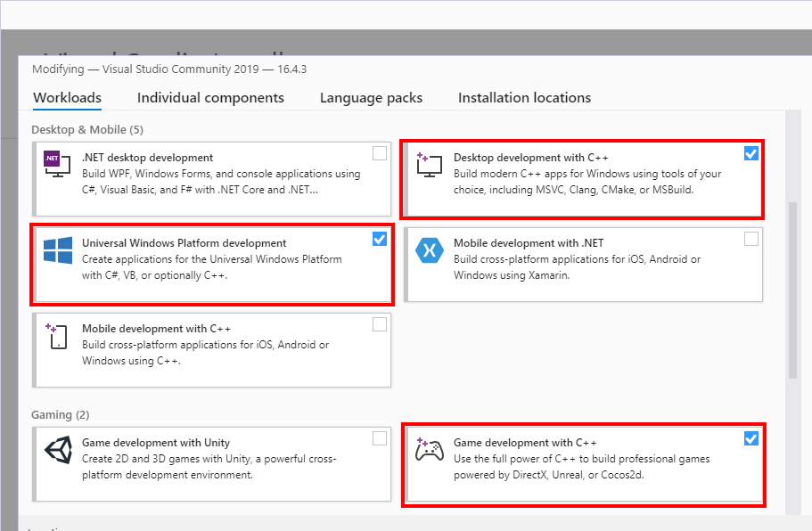
Task: Click the Desktop & Mobile (5) section heading
Action: [87, 129]
